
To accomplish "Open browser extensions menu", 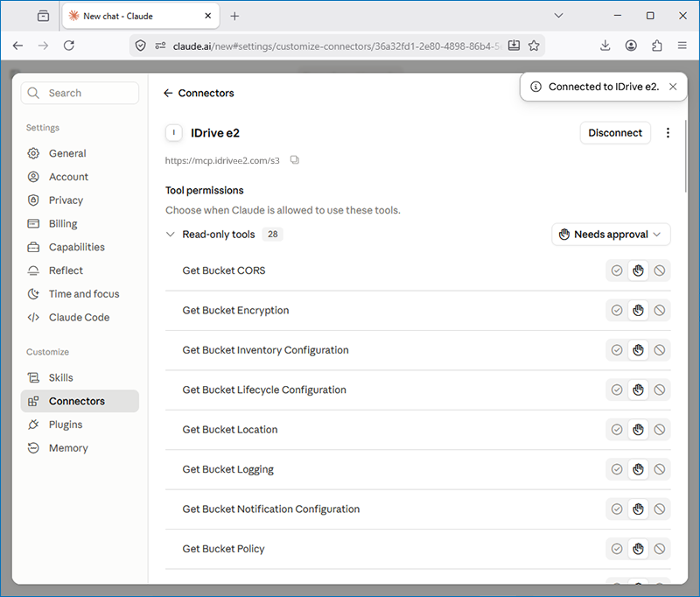I will click(x=657, y=46).
